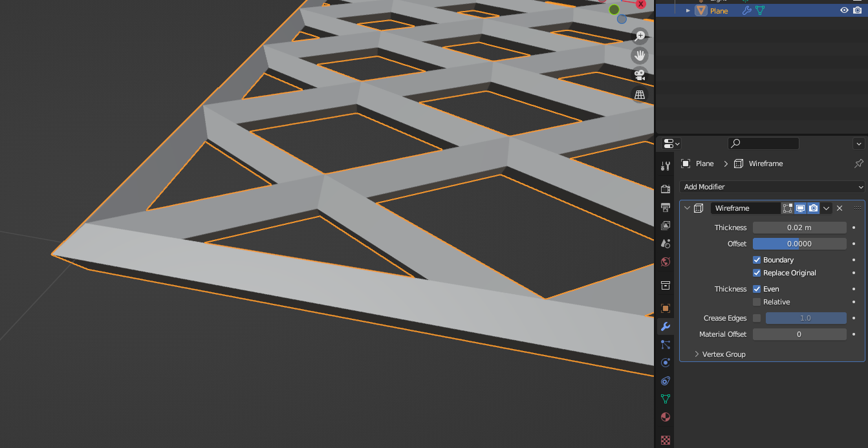The image size is (868, 448).
Task: Click the green mesh data icon on Plane row
Action: click(x=760, y=10)
